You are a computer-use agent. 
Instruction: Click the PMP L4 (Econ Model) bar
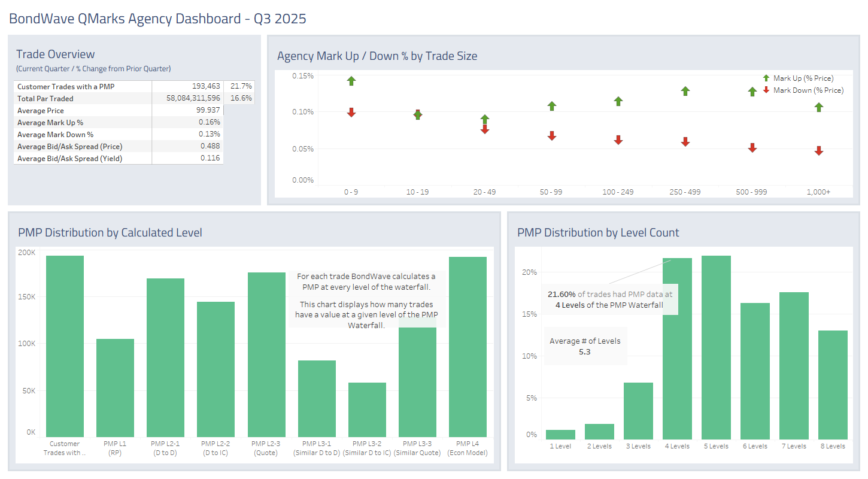click(468, 347)
